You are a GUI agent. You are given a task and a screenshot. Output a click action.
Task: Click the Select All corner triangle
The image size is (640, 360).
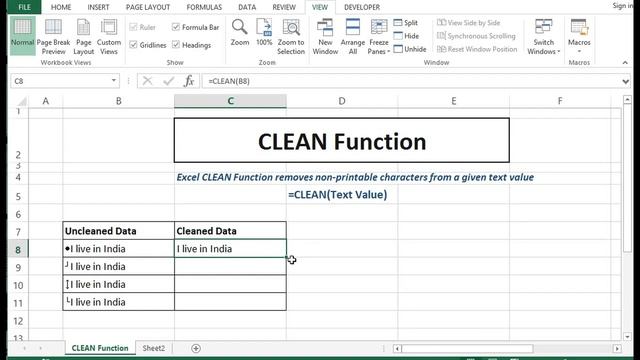[x=22, y=101]
